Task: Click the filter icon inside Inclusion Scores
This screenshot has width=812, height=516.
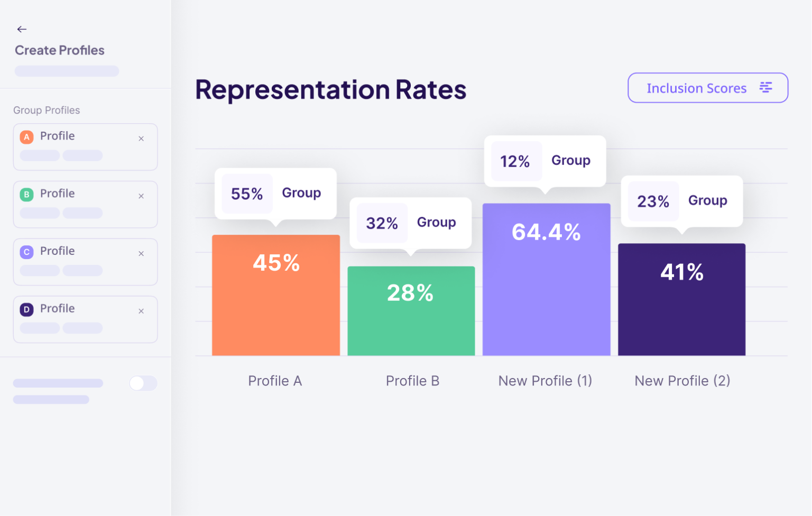Action: 766,88
